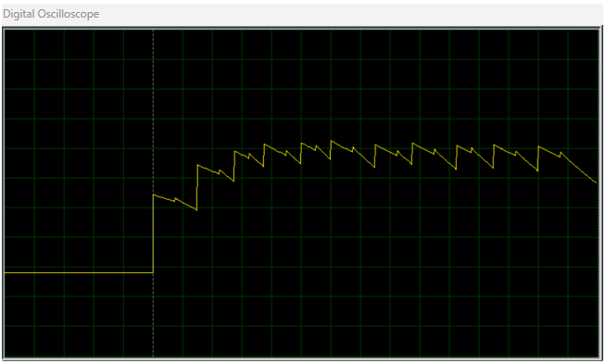Click the second rising edge of the waveform
Viewport: 606px width, 364px height.
tap(197, 187)
